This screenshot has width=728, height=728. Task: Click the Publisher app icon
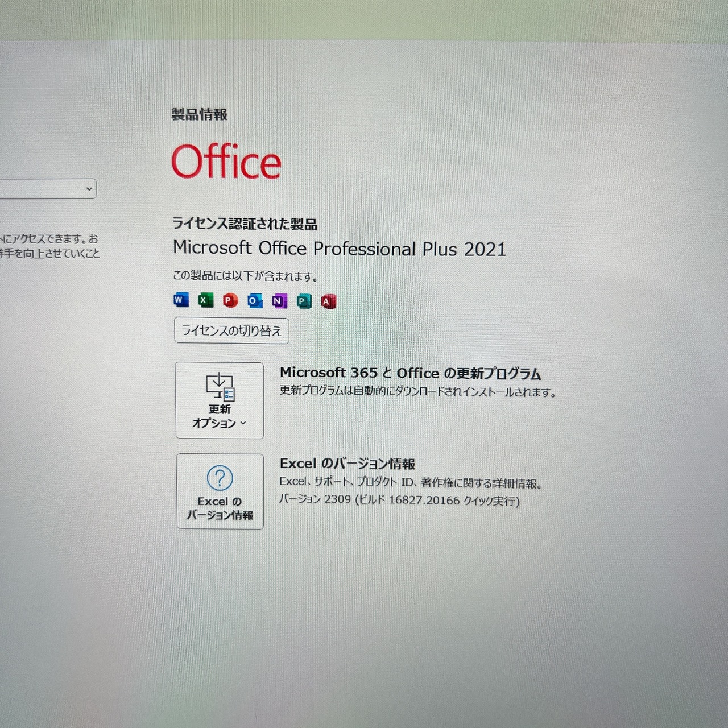tap(304, 301)
